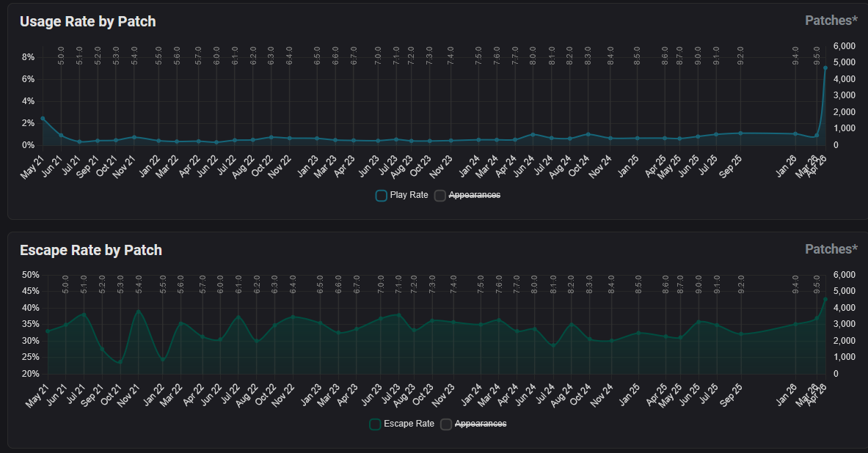Image resolution: width=868 pixels, height=453 pixels.
Task: Click the Usage Rate by Patch heading
Action: (x=88, y=21)
